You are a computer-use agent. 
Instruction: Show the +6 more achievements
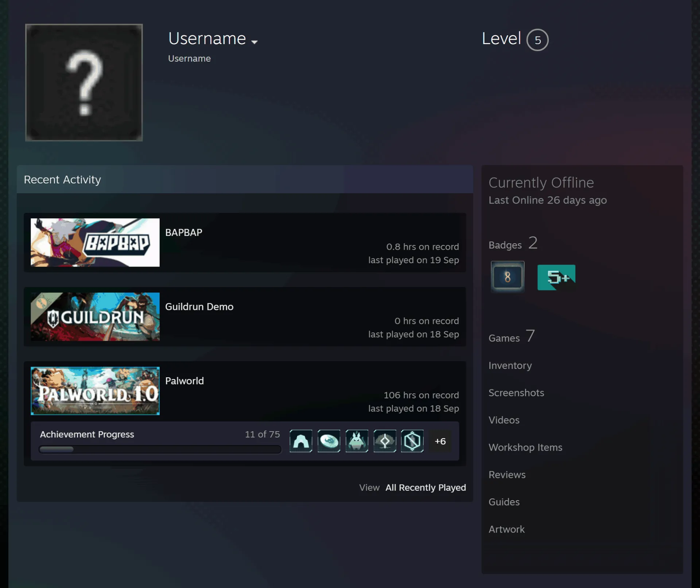(x=440, y=441)
